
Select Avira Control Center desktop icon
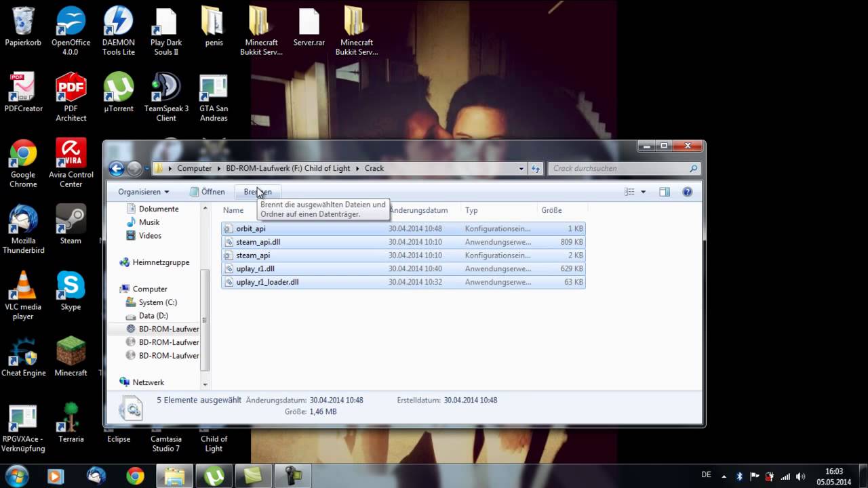[71, 163]
